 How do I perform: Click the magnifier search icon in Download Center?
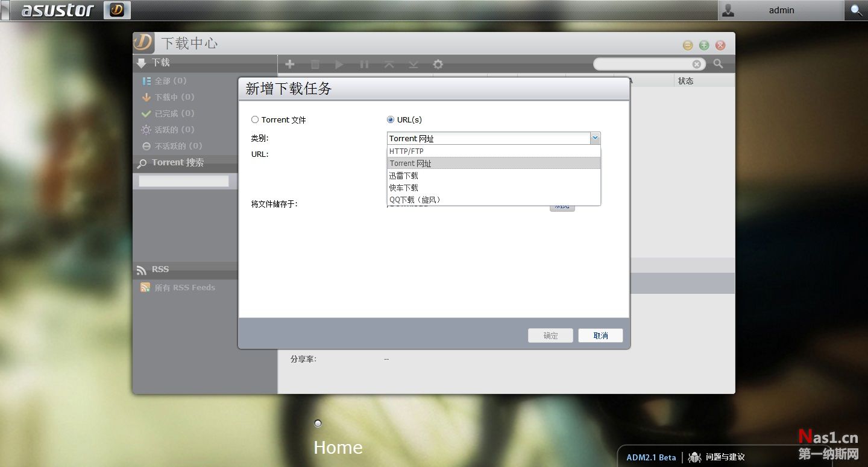719,63
